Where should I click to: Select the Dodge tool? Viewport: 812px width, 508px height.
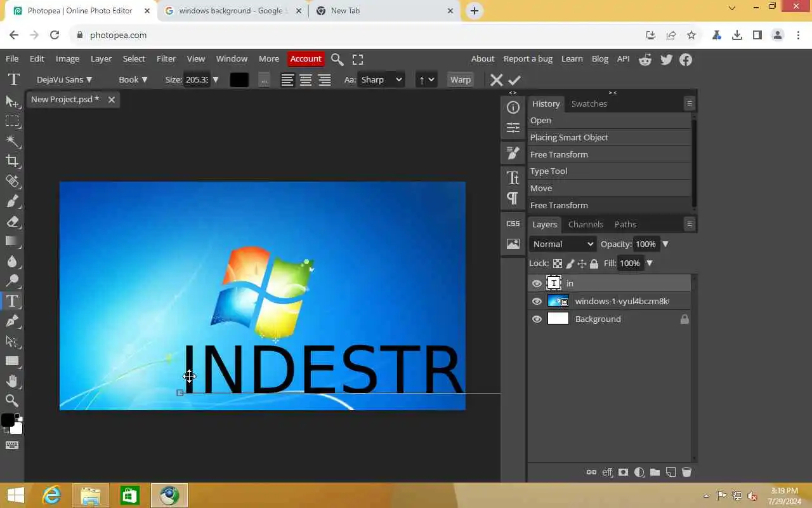pos(12,281)
